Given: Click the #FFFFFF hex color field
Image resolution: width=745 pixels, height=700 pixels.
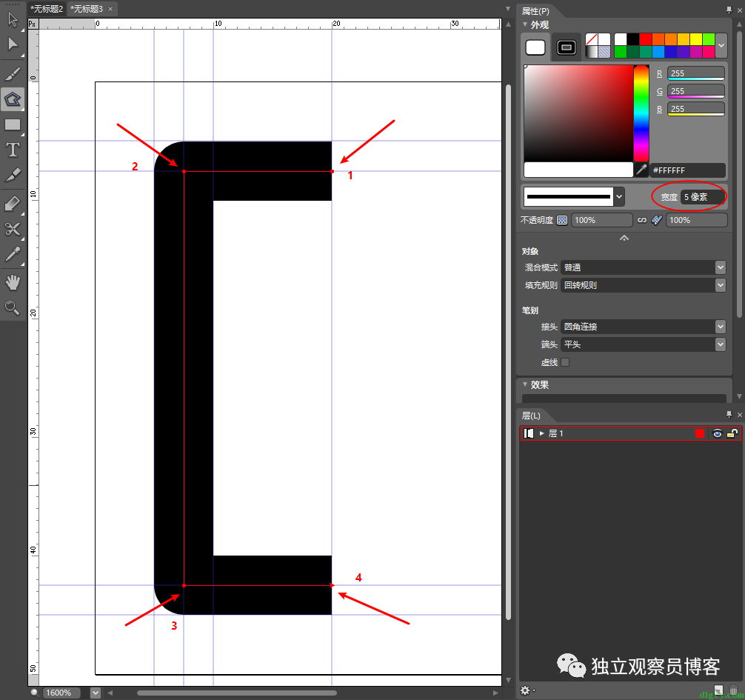Looking at the screenshot, I should [687, 170].
